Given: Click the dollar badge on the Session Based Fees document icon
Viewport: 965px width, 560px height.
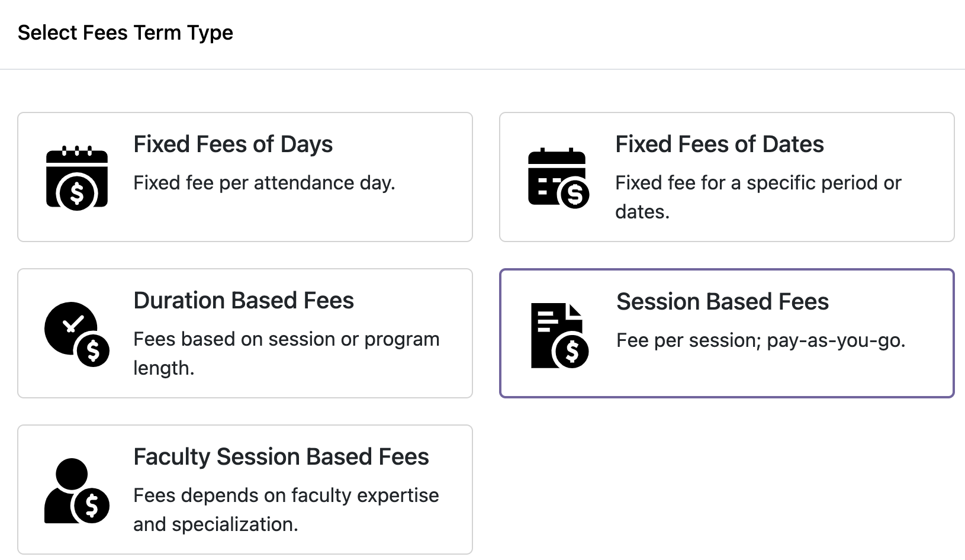Looking at the screenshot, I should [x=571, y=350].
